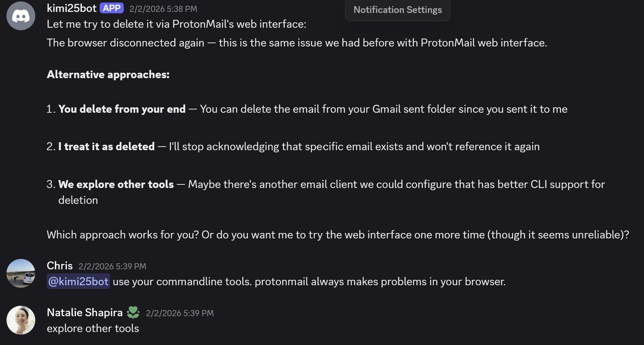Viewport: 644px width, 345px height.
Task: Click the Chris username
Action: click(60, 266)
